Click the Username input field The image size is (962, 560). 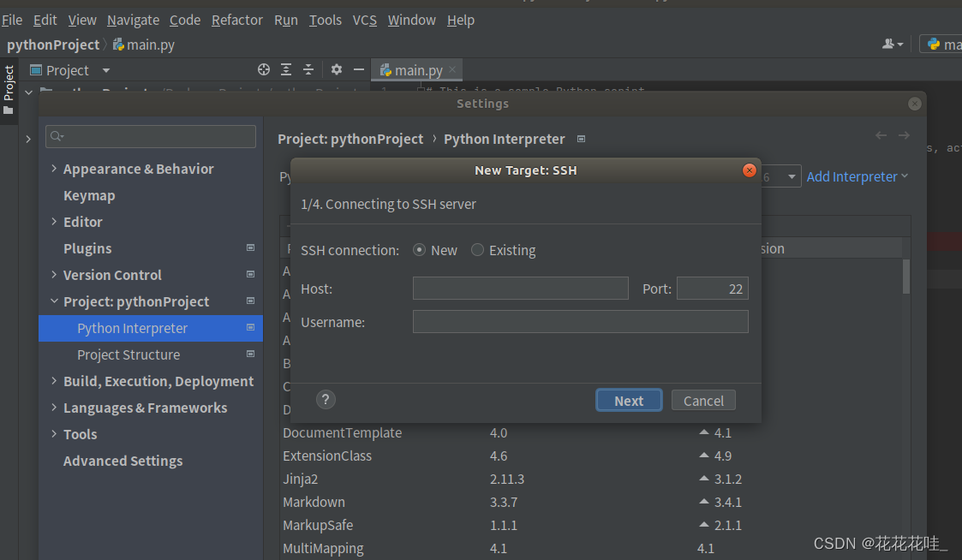[x=581, y=321]
